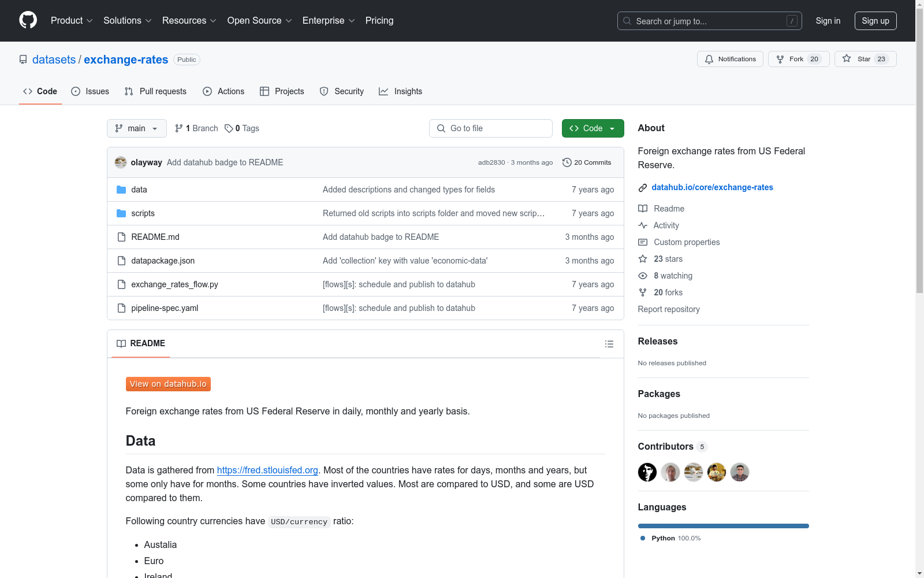Click the View on datahub.io badge

168,384
